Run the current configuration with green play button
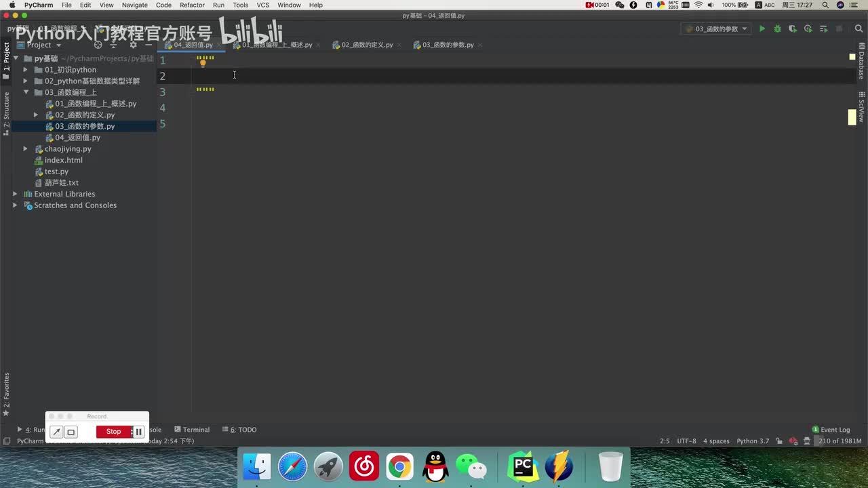Screen dimensions: 868x488 (762, 29)
